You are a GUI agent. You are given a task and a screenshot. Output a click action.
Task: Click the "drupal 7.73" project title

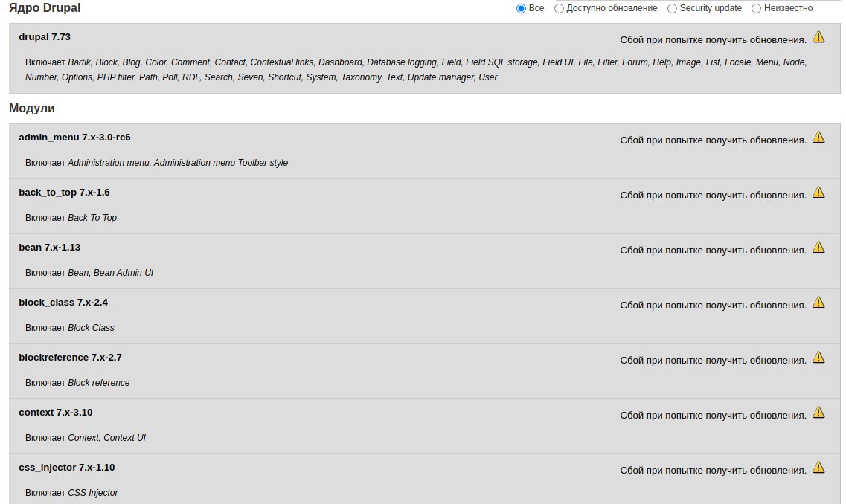[45, 37]
